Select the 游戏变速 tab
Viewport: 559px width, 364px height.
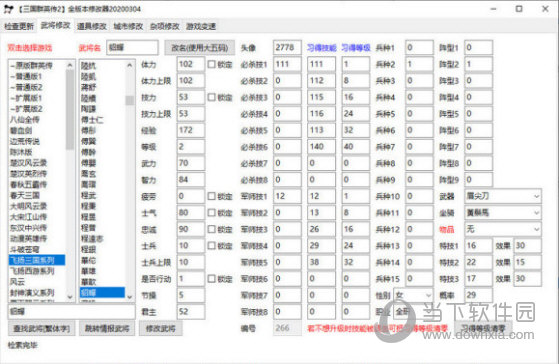[201, 26]
